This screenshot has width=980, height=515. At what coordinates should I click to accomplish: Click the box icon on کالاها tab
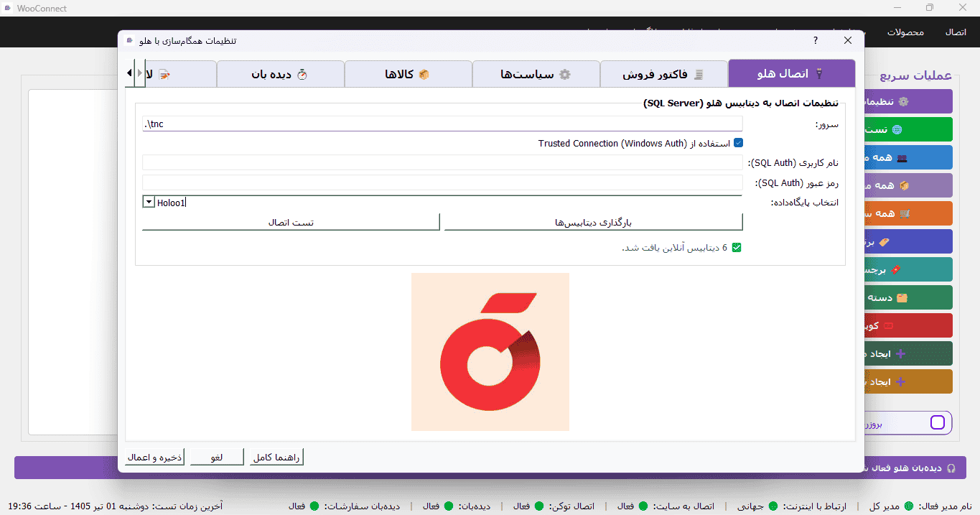click(x=424, y=74)
